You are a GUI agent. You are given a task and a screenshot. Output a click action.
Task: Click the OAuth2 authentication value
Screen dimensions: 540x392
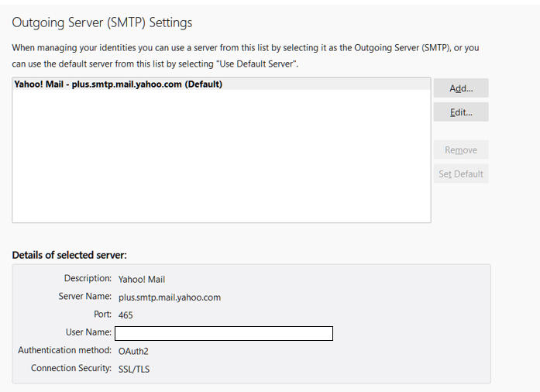pos(133,352)
